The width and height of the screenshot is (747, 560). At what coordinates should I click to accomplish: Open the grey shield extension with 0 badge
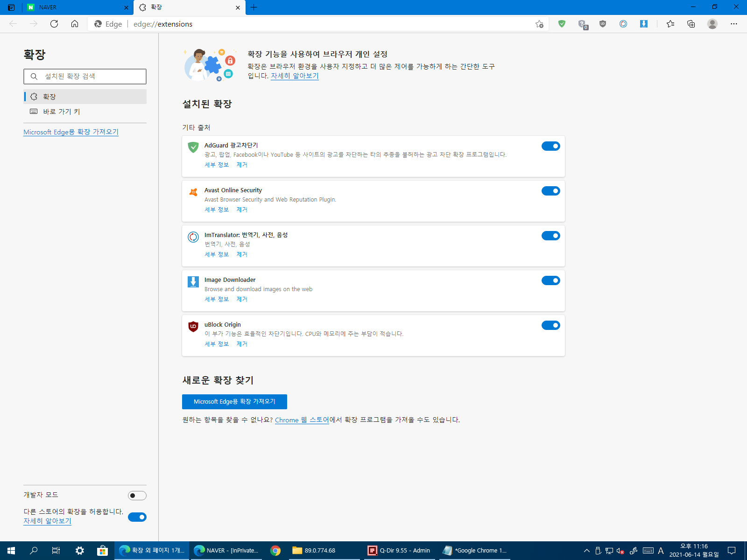coord(582,24)
